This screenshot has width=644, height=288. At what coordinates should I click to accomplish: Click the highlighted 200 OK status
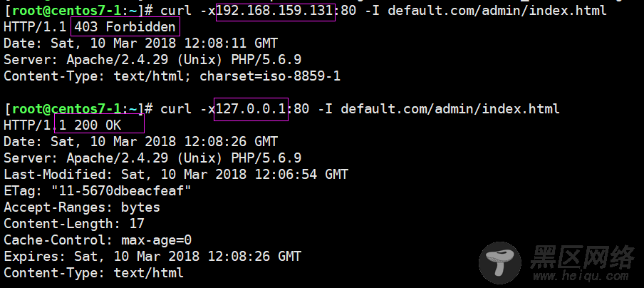100,125
